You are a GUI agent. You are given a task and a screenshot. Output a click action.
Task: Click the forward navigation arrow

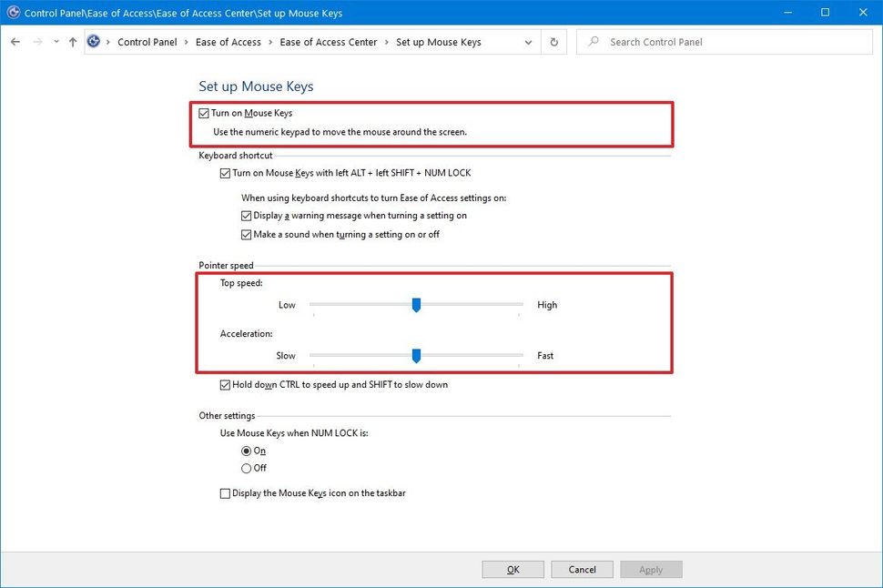coord(36,42)
